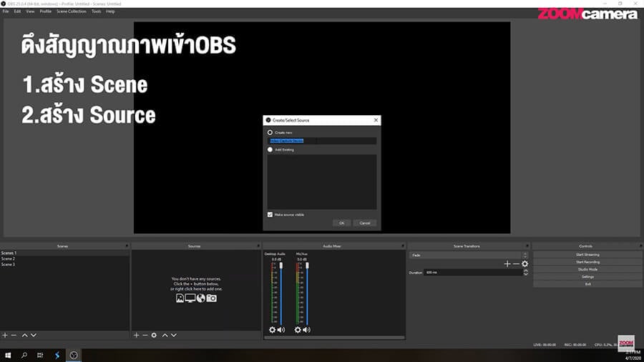Click the Exit button in Controls
This screenshot has height=362, width=644.
pyautogui.click(x=587, y=284)
